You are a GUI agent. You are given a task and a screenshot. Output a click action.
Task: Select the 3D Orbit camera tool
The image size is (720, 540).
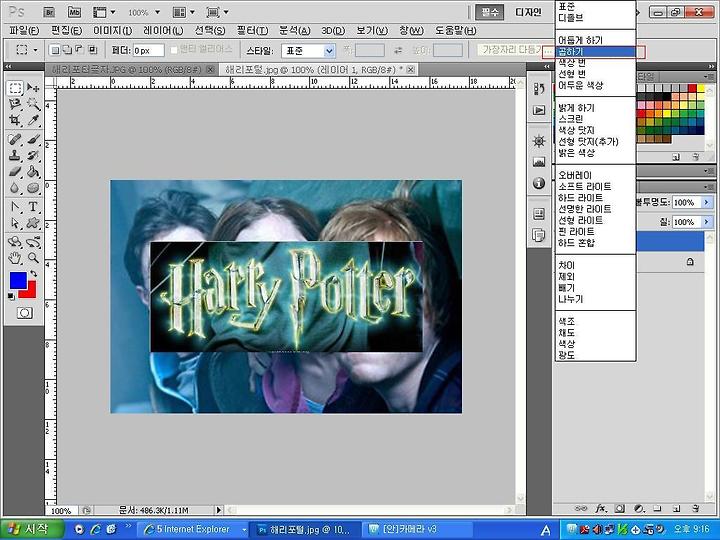33,242
